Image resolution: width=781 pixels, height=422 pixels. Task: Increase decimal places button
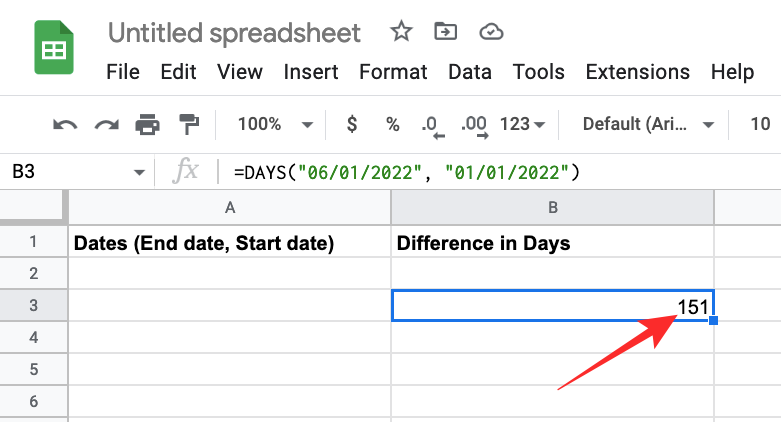pyautogui.click(x=474, y=125)
